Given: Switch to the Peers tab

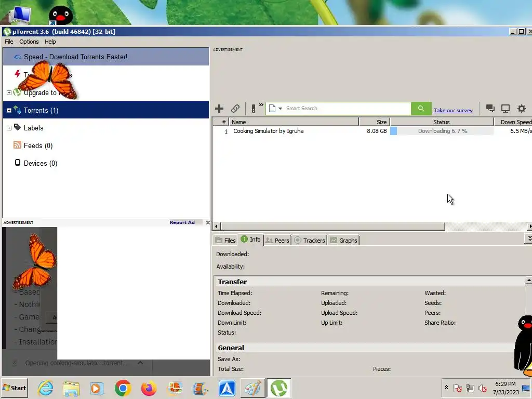Looking at the screenshot, I should (x=277, y=240).
